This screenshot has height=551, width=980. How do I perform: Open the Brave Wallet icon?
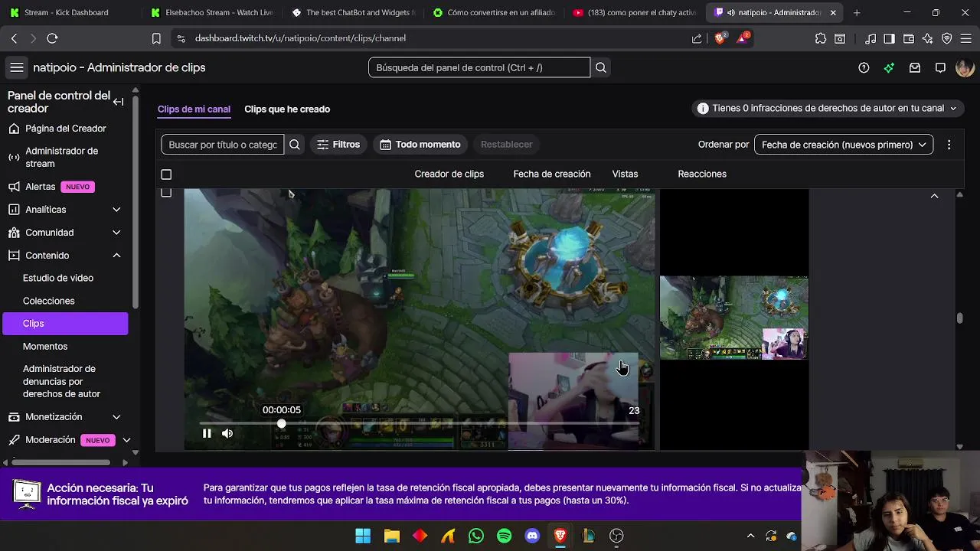(x=909, y=38)
